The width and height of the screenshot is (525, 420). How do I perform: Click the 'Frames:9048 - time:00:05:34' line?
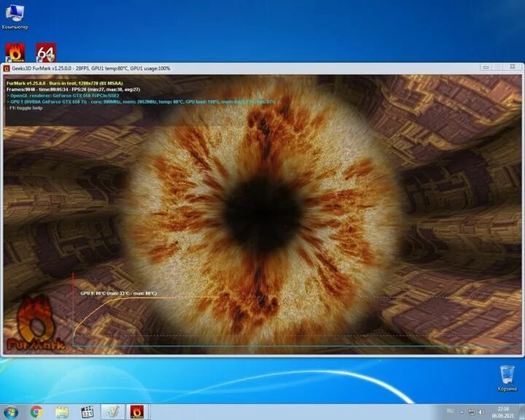click(x=73, y=90)
